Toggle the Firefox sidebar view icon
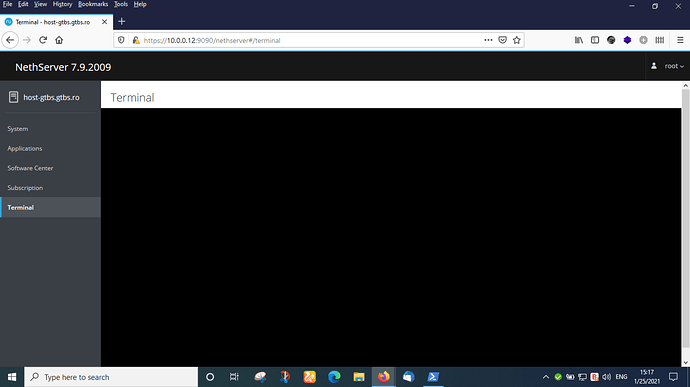 (595, 40)
